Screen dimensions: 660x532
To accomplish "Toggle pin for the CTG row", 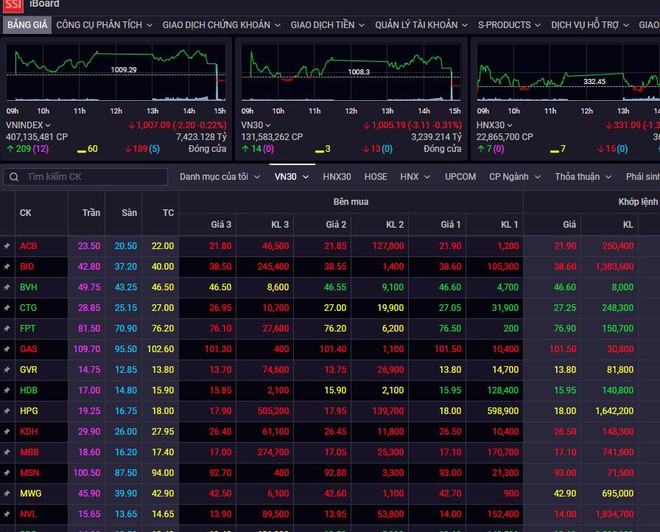I will click(7, 307).
